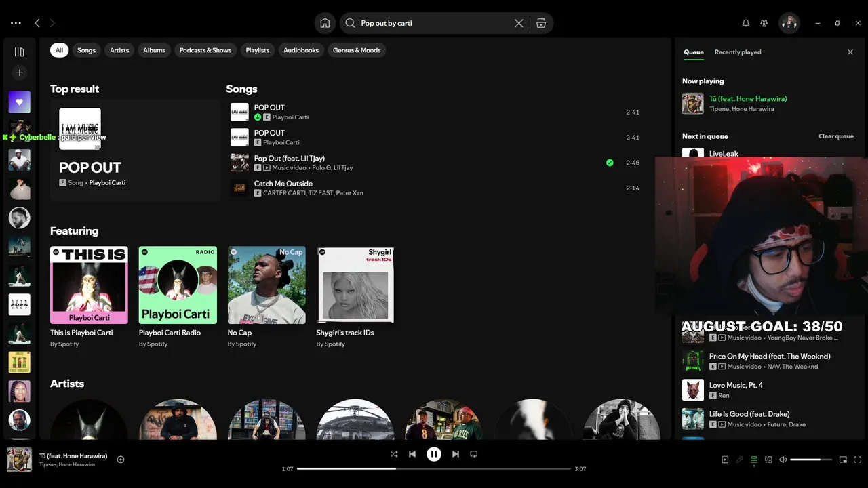Image resolution: width=868 pixels, height=488 pixels.
Task: Navigate forward with the right arrow
Action: 52,23
